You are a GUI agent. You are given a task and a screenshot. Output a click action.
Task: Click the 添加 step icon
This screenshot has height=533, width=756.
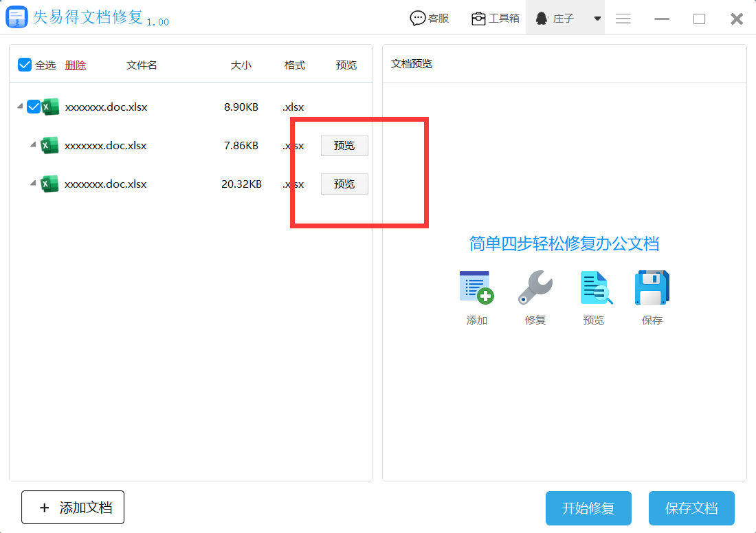pos(477,287)
